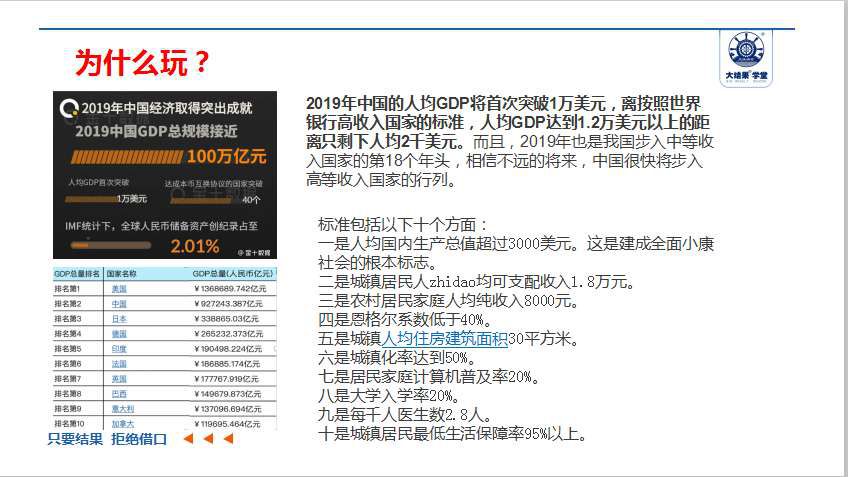Select the 法国 country link
Viewport: 848px width, 477px height.
[119, 363]
